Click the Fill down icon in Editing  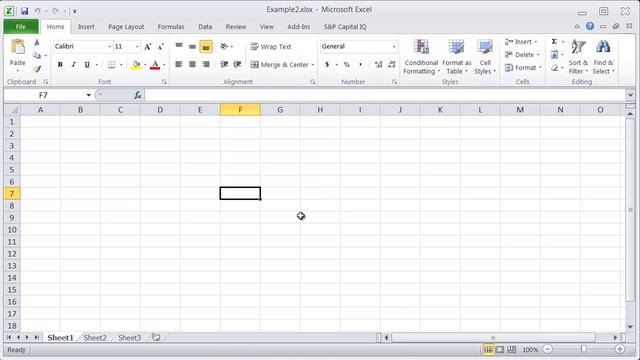(x=554, y=55)
